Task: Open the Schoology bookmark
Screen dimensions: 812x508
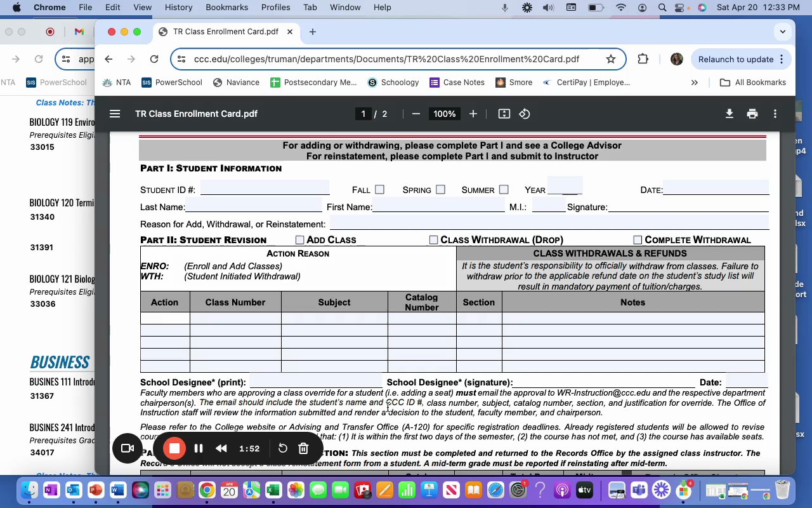Action: click(x=393, y=83)
